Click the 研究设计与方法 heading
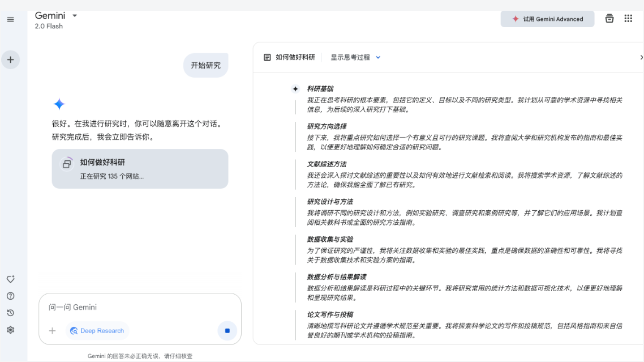Viewport: 644px width, 362px height. coord(330,202)
